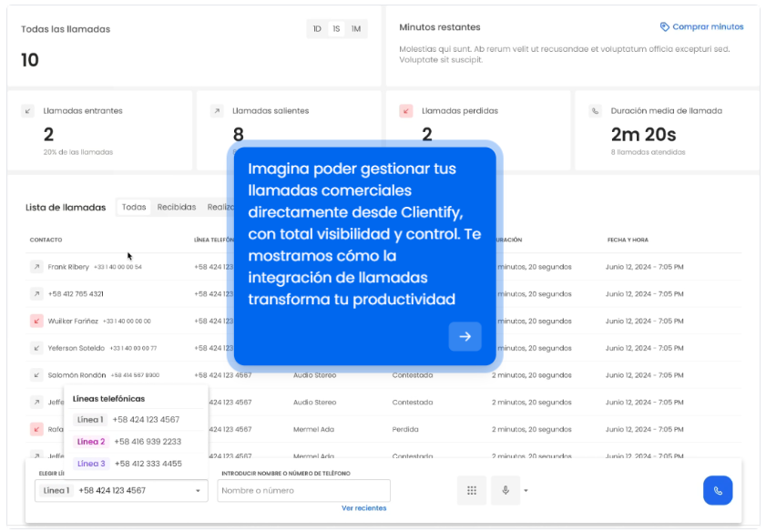Switch to the Todas call list tab

(134, 207)
